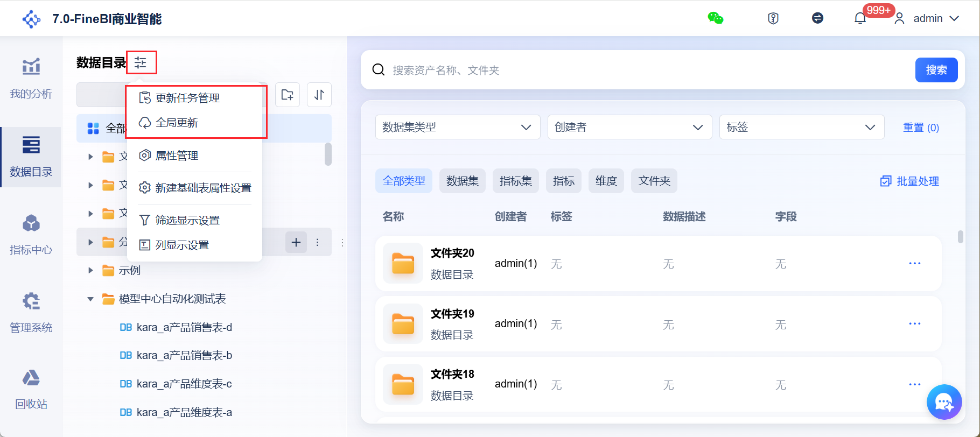Screen dimensions: 980x437
Task: Open table kara_a产品维度表-a
Action: [176, 412]
